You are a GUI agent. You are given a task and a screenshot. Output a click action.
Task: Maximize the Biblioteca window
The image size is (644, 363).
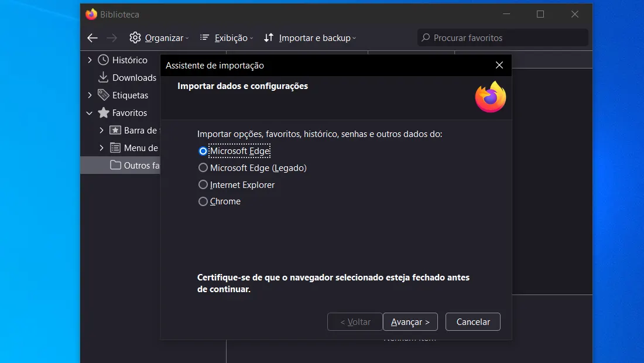tap(540, 15)
